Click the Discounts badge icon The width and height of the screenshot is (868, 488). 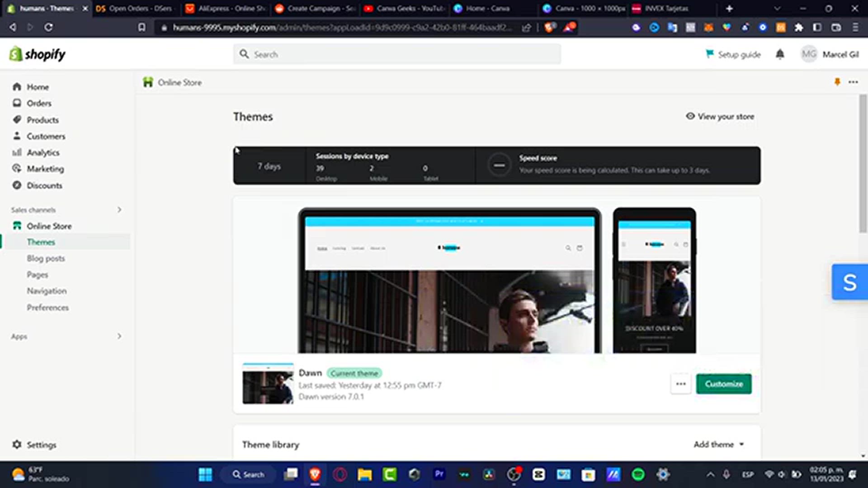(17, 185)
